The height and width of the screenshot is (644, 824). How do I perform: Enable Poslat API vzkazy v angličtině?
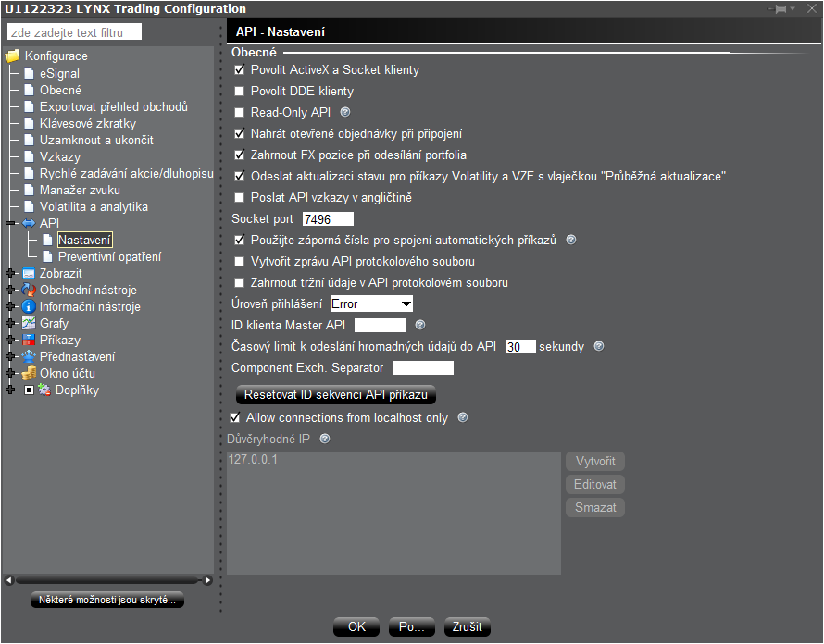tap(240, 197)
